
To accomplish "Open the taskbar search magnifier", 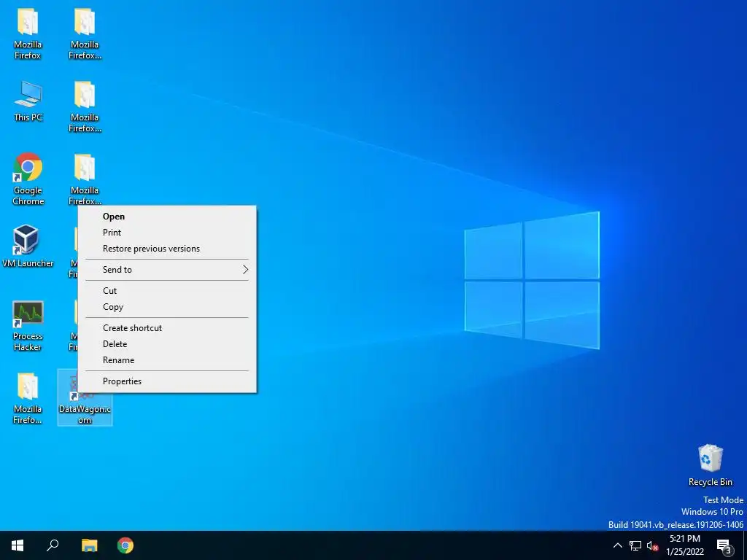I will tap(53, 545).
